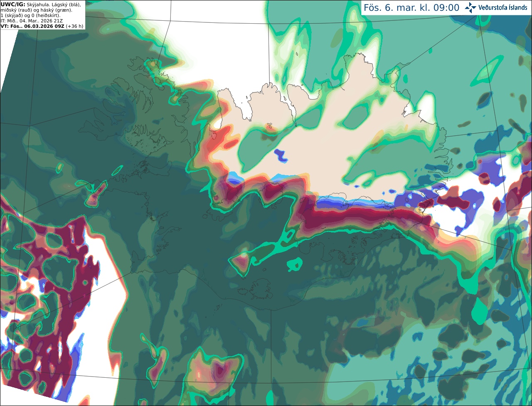Click the "miðský (rauð) og háský (græn)." line

pyautogui.click(x=36, y=10)
